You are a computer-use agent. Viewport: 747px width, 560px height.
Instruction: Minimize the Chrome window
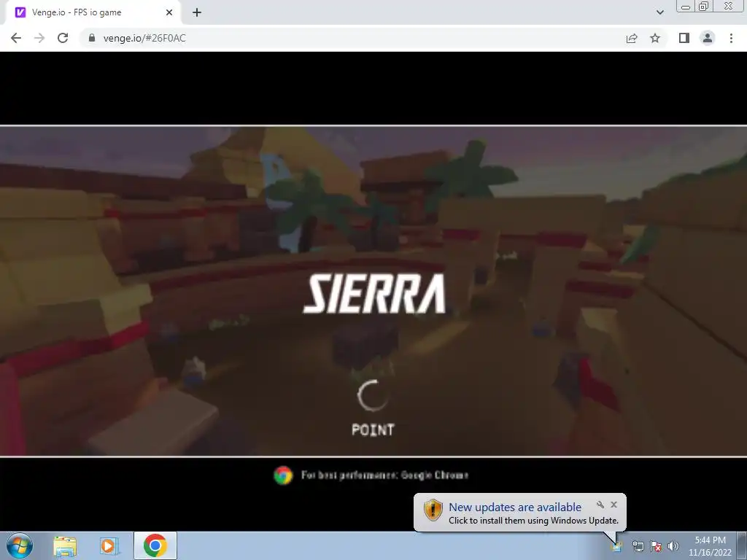pos(686,7)
